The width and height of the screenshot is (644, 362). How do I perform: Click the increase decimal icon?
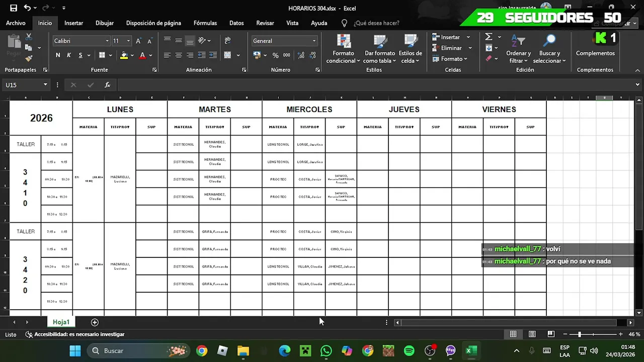click(302, 55)
